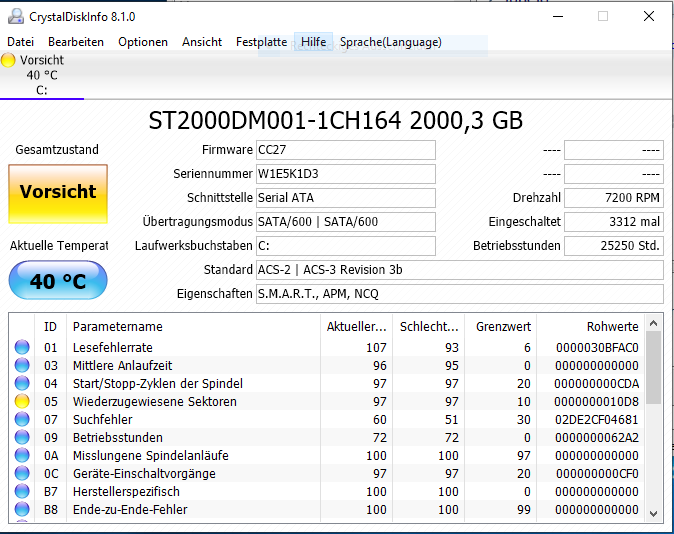Click the Grenzwert column header
The image size is (674, 534).
(x=501, y=327)
